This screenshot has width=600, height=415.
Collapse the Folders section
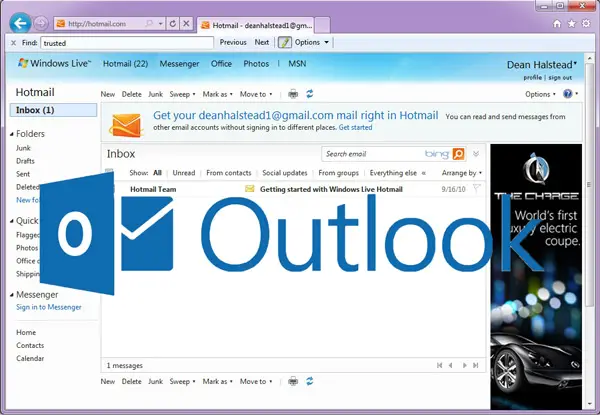coord(12,134)
